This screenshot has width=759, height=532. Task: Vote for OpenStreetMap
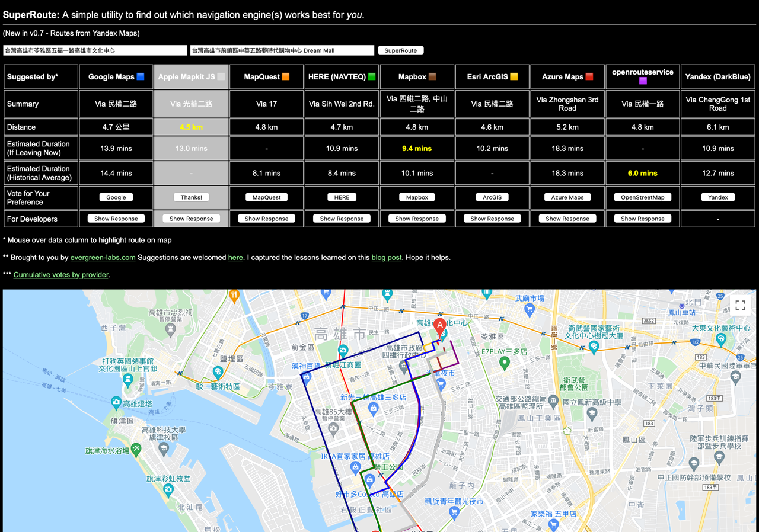[643, 197]
